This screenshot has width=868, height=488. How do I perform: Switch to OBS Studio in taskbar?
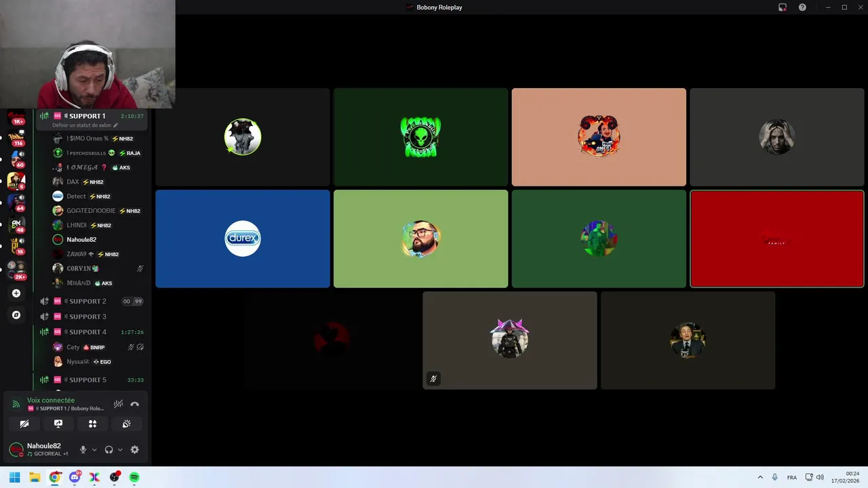click(115, 477)
